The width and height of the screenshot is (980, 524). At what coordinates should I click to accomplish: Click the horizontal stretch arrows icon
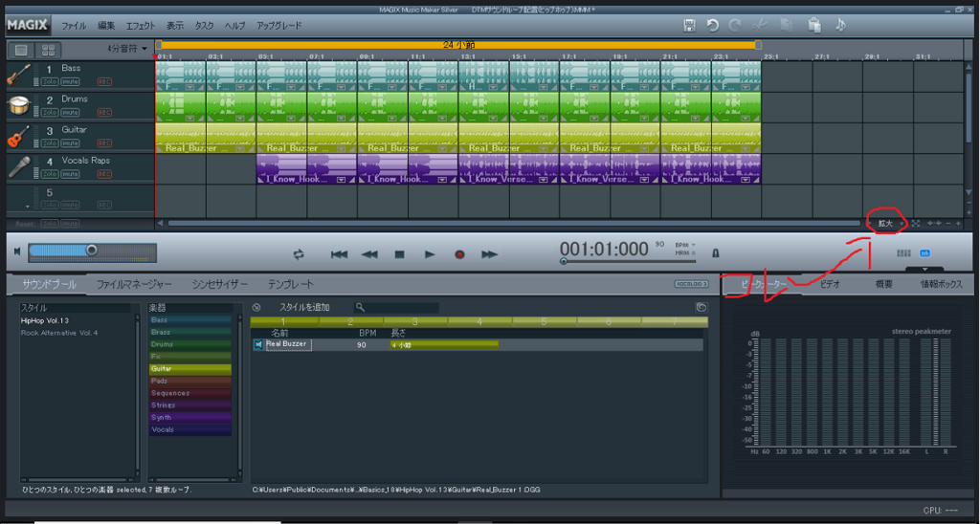coord(934,223)
